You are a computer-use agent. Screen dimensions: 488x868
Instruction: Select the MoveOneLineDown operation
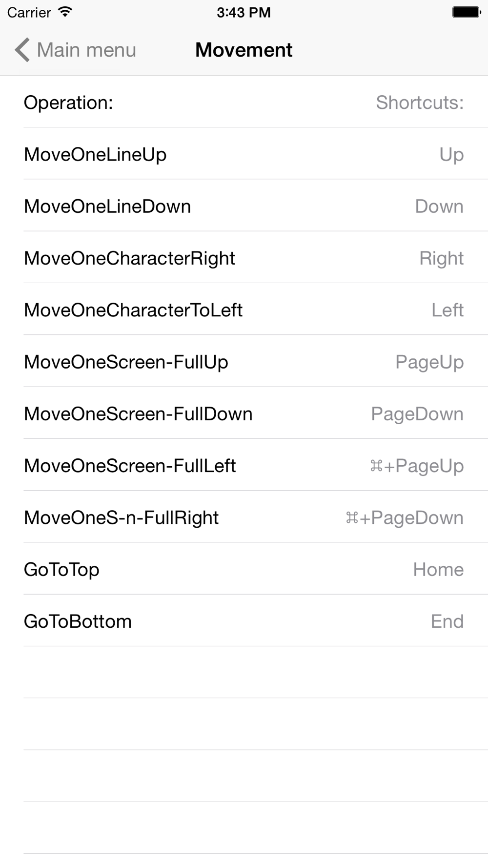coord(244,206)
